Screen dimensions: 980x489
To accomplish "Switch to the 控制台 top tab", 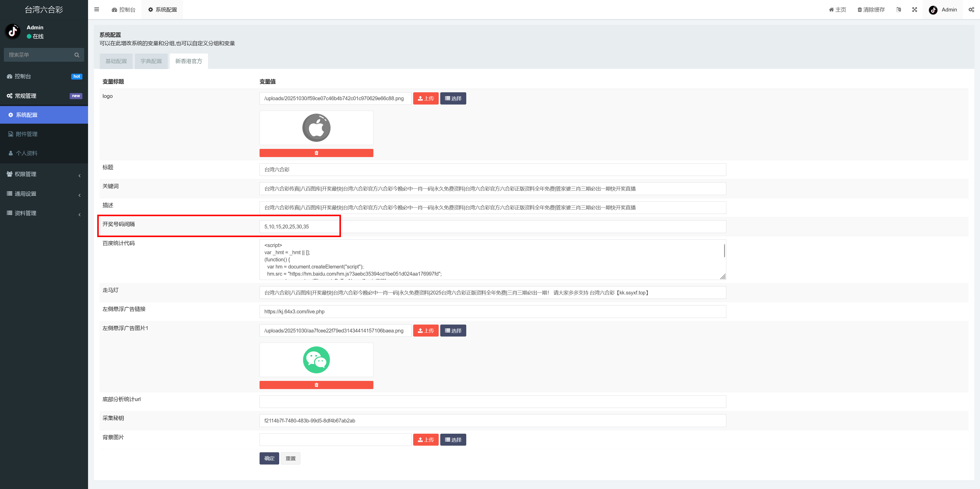I will (124, 9).
